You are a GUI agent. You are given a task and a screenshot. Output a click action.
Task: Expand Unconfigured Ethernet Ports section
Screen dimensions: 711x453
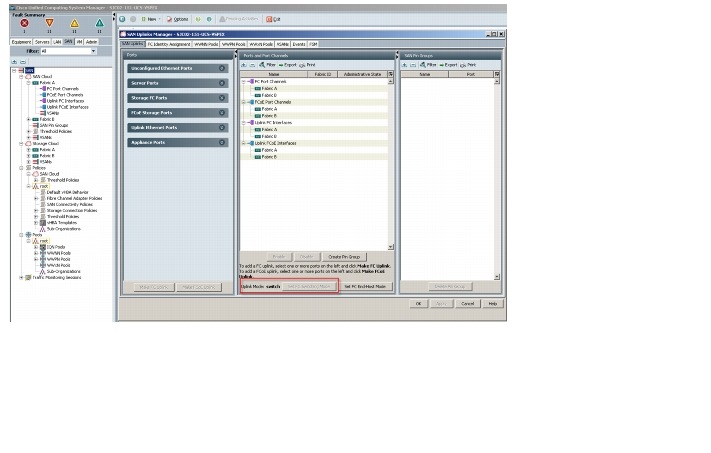coord(222,68)
